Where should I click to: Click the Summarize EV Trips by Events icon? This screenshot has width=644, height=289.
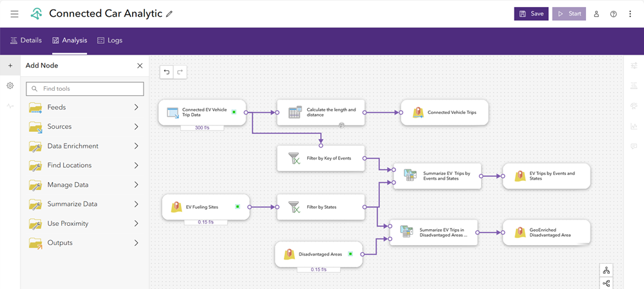[410, 175]
